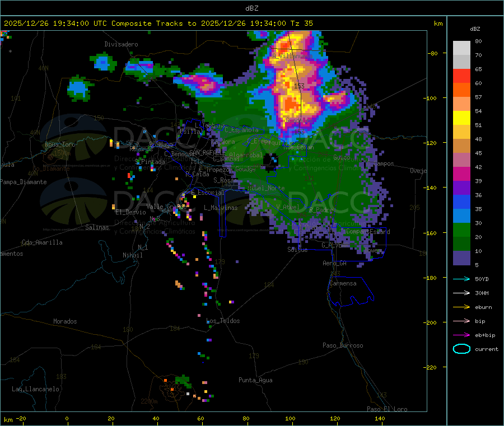Click the 'Salinas' map label
This screenshot has height=426, width=504.
click(97, 227)
